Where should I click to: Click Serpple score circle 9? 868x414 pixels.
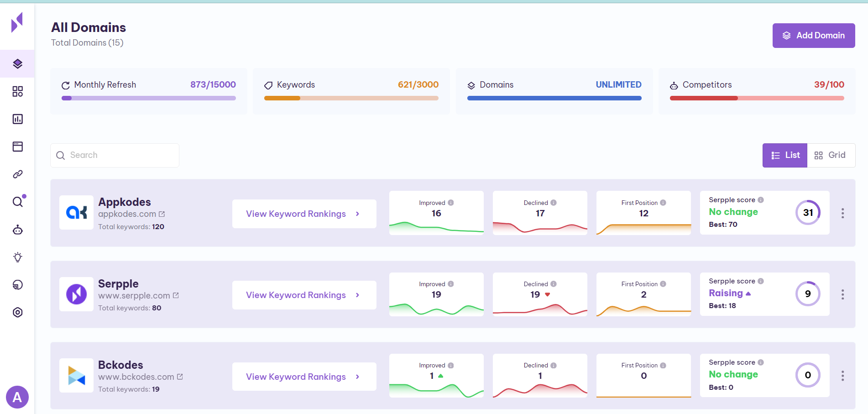click(x=808, y=293)
